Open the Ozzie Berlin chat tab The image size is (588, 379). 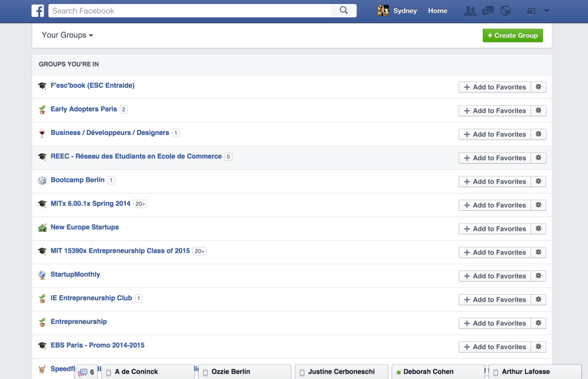(x=245, y=372)
